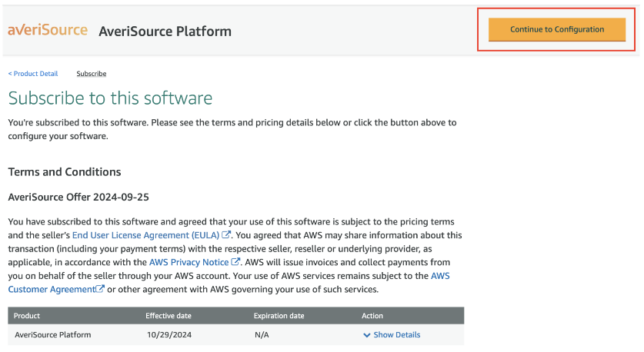Select the Subscribe breadcrumb

(92, 74)
